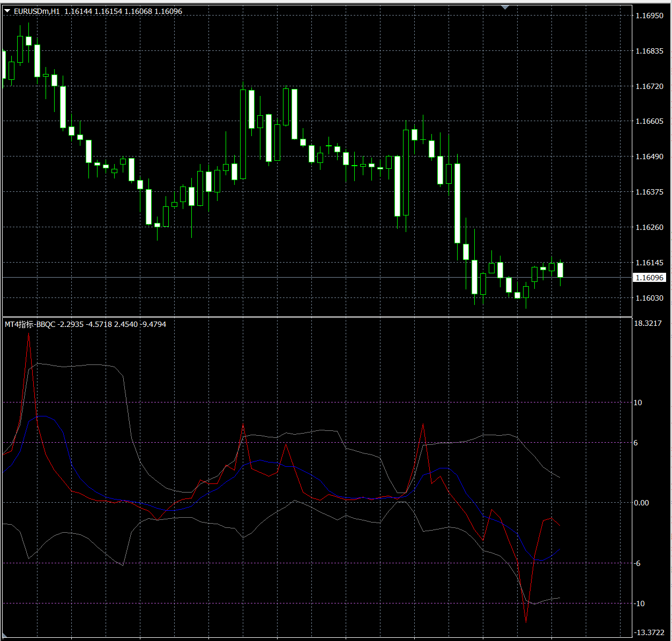Click the 1.16145 price scale label
Screen dimensions: 672x641
pos(649,263)
